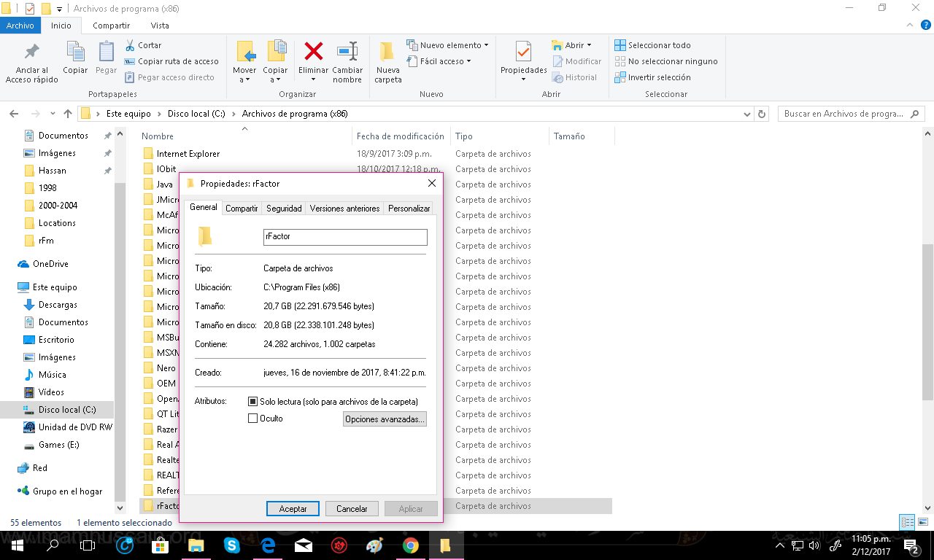Open the Quick Access Toolbar customize arrow
This screenshot has height=560, width=934.
click(x=59, y=9)
